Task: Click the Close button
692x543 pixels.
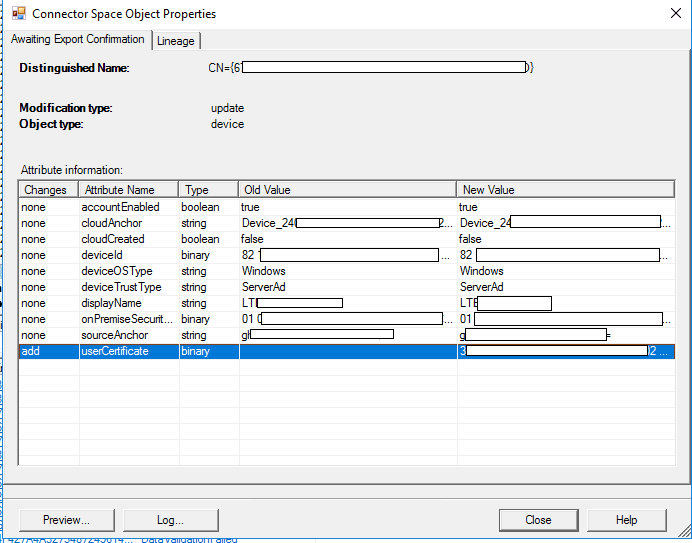Action: tap(538, 520)
